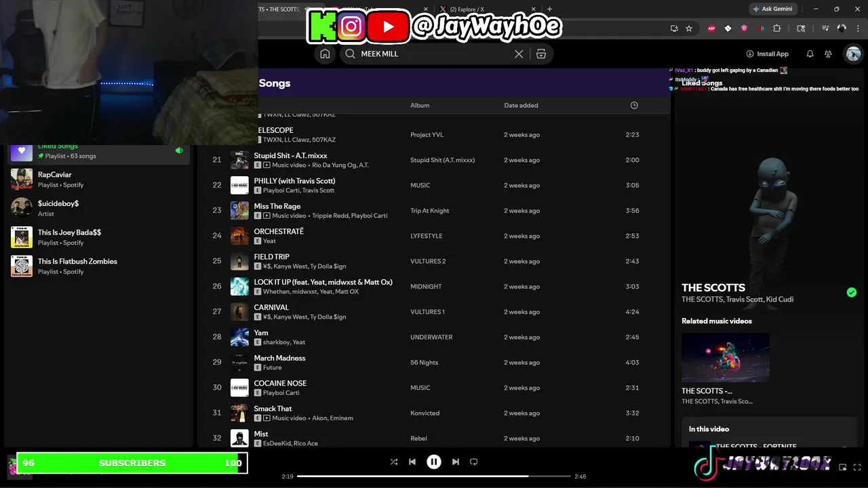Click the Mist song cover thumbnail

pos(239,438)
